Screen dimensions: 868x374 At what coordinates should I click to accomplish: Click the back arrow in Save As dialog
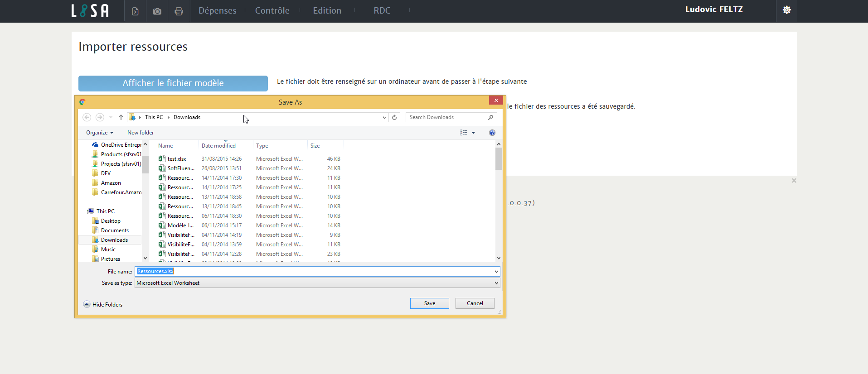click(87, 117)
